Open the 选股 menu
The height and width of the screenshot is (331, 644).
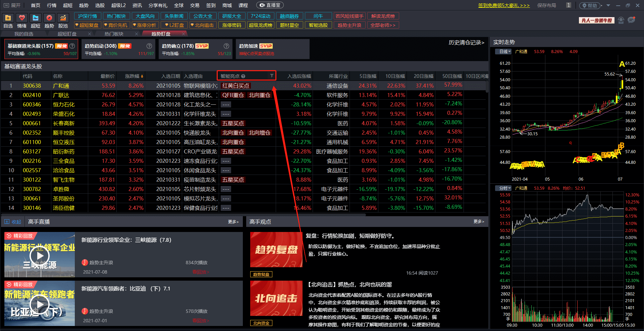click(100, 5)
